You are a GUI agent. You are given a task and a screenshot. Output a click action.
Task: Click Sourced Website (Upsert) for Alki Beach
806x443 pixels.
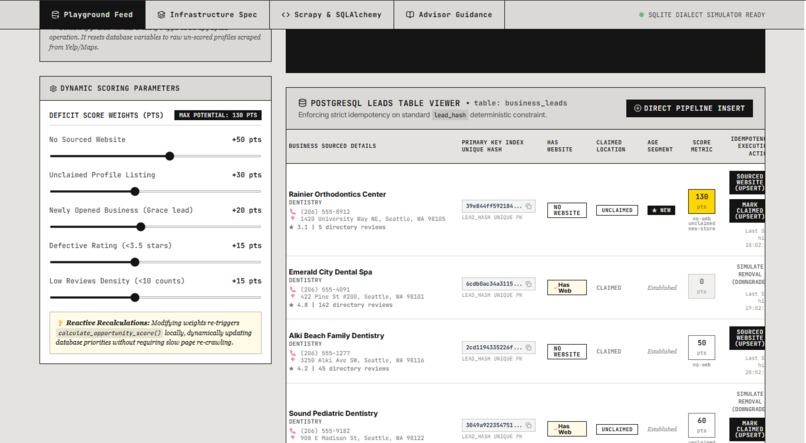coord(747,338)
